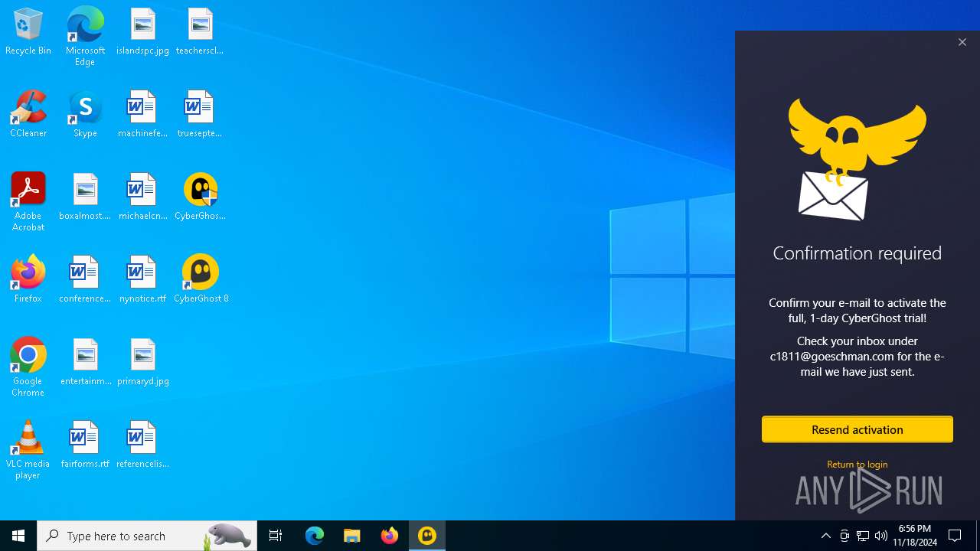Select the boxalmost... image file
The height and width of the screenshot is (551, 980).
[85, 197]
